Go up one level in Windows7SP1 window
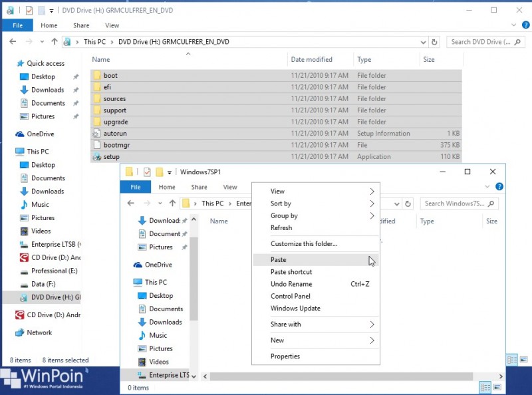Viewport: 532px width, 395px height. (172, 203)
